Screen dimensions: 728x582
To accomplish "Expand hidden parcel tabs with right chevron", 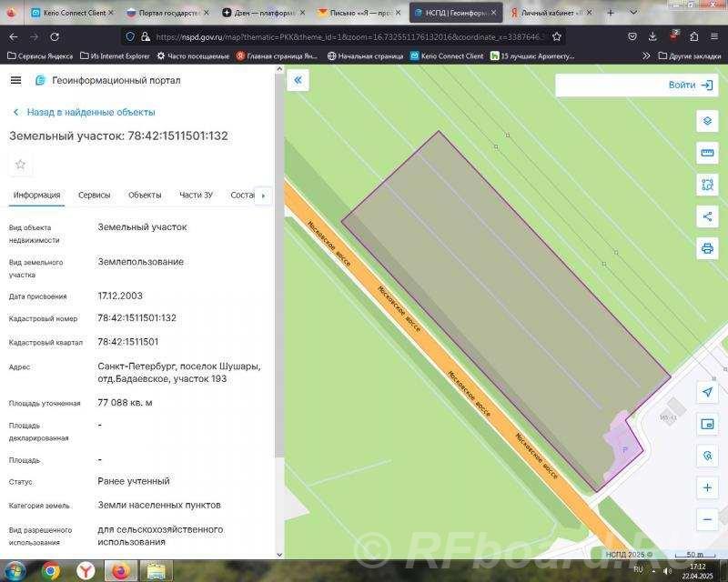I will (x=264, y=196).
